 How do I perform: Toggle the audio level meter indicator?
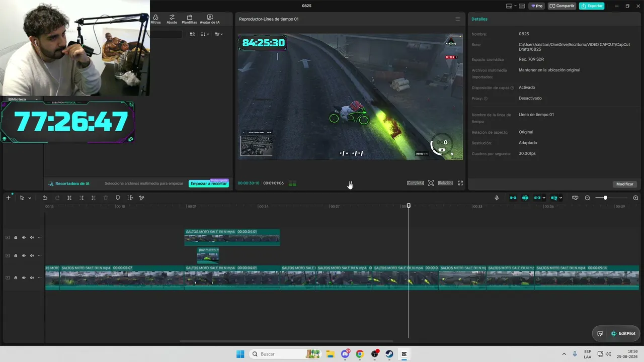point(292,184)
